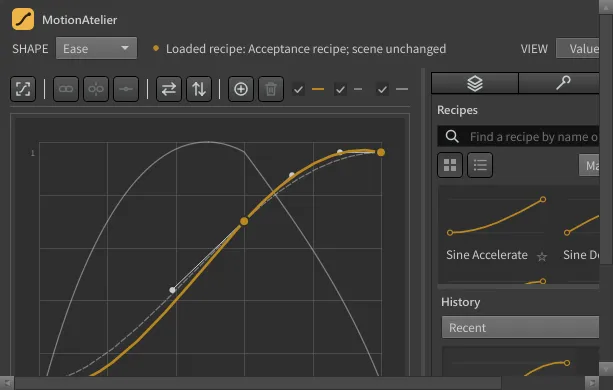This screenshot has width=613, height=390.
Task: Click the Recipes panel heading
Action: pos(457,110)
